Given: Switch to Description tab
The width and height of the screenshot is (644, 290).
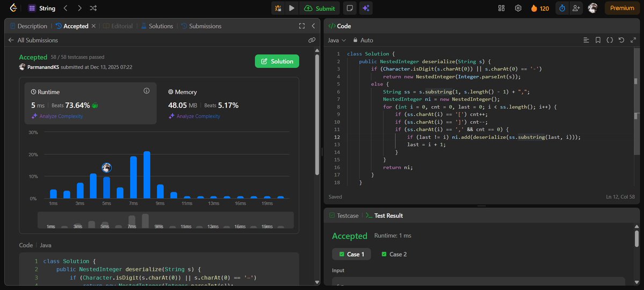Looking at the screenshot, I should click(x=28, y=26).
